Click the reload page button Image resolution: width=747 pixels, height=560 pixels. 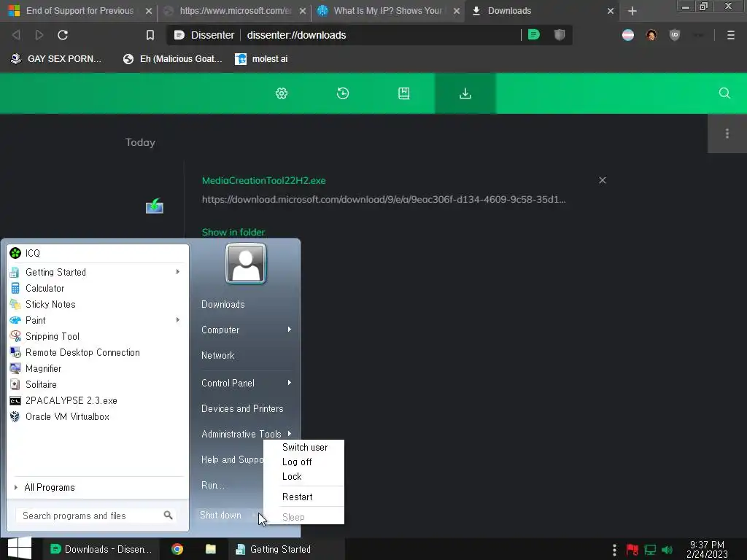pos(63,35)
